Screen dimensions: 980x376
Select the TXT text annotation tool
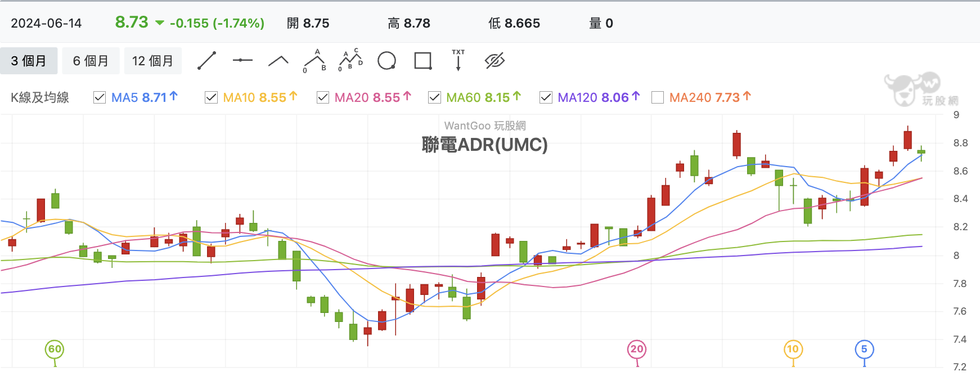458,60
